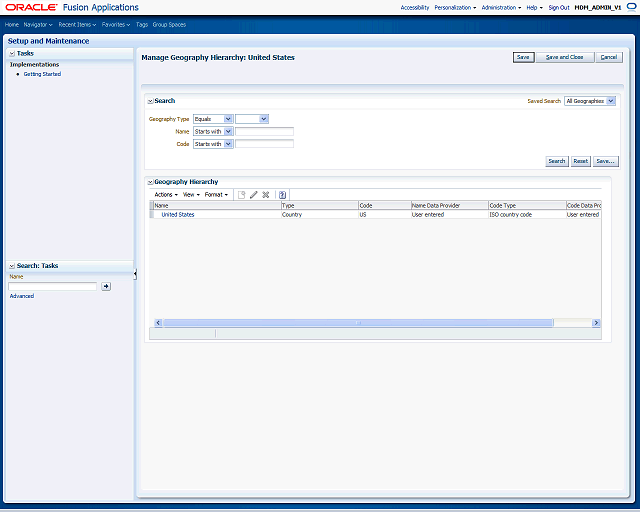Image resolution: width=640 pixels, height=512 pixels.
Task: Click the Code Type column header
Action: point(527,205)
